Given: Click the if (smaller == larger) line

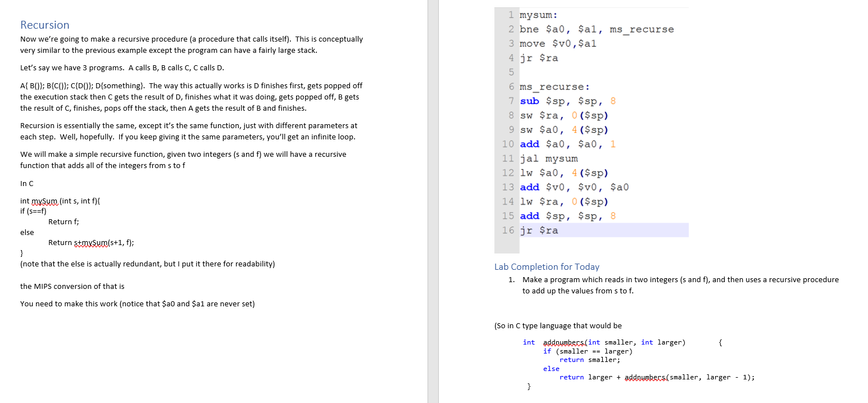Looking at the screenshot, I should (x=588, y=351).
